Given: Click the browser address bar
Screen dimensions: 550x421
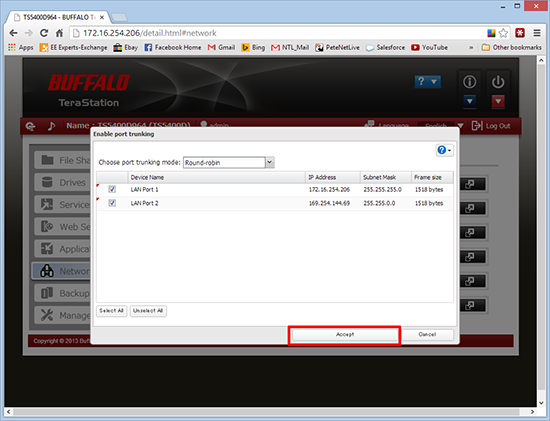Looking at the screenshot, I should tap(277, 33).
